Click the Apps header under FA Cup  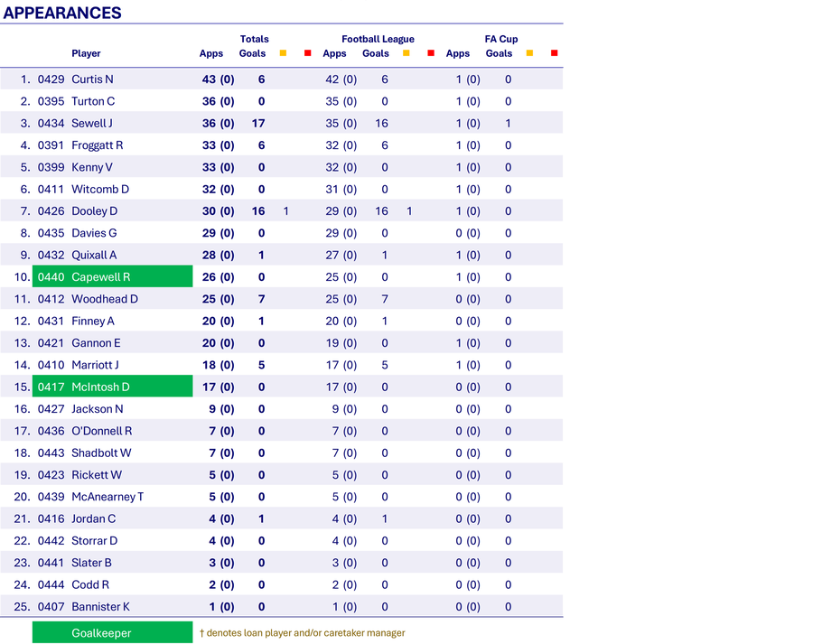click(x=458, y=53)
